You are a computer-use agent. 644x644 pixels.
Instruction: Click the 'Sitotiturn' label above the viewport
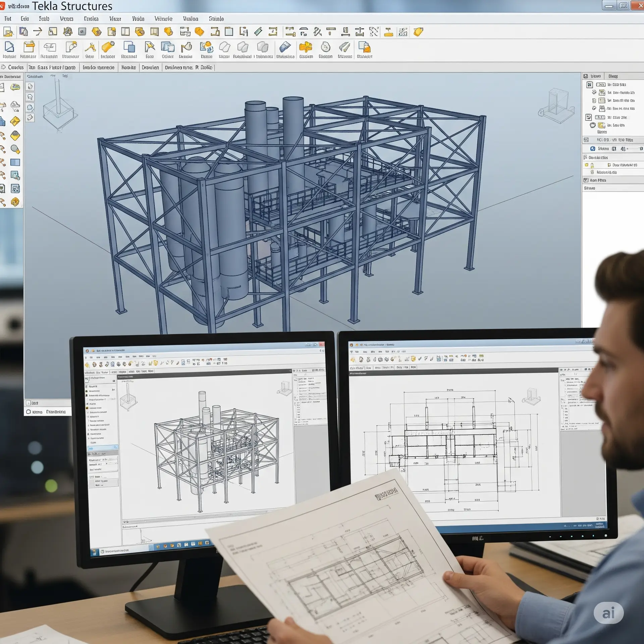[x=35, y=76]
